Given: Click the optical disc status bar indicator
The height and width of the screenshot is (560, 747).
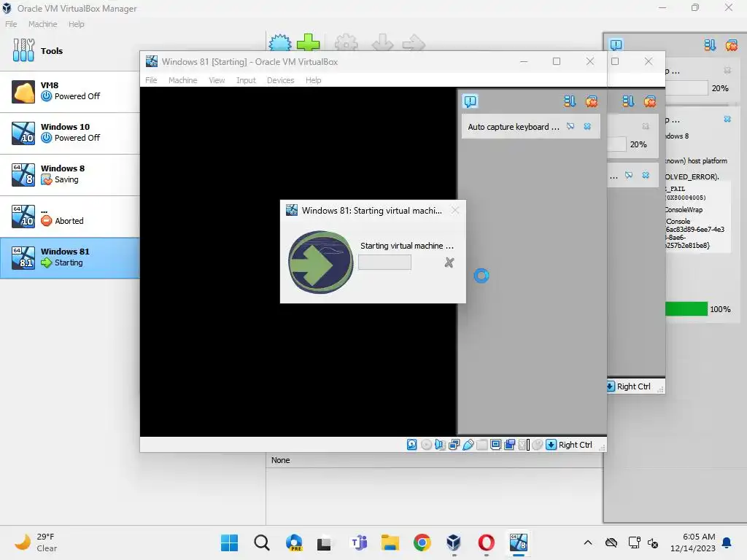Looking at the screenshot, I should pyautogui.click(x=426, y=444).
